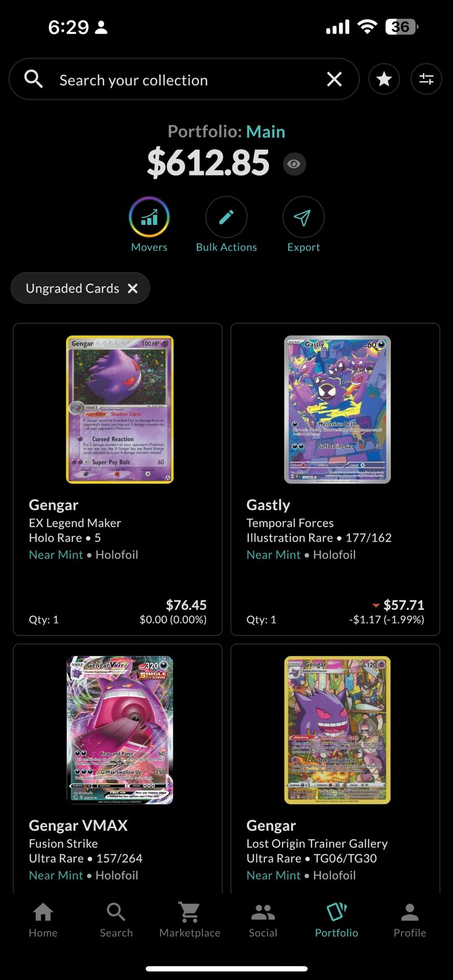This screenshot has width=453, height=980.
Task: Tap the Near Mint link under Gastly
Action: (x=273, y=555)
